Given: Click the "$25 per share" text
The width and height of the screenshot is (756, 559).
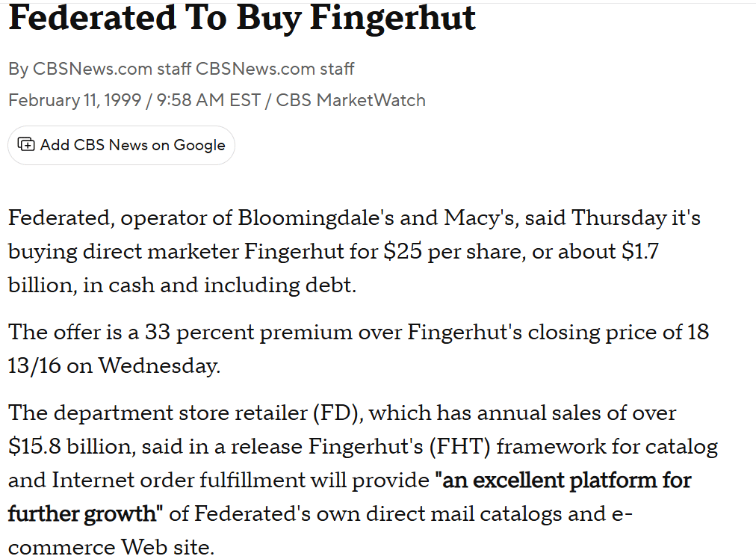Looking at the screenshot, I should [x=438, y=252].
